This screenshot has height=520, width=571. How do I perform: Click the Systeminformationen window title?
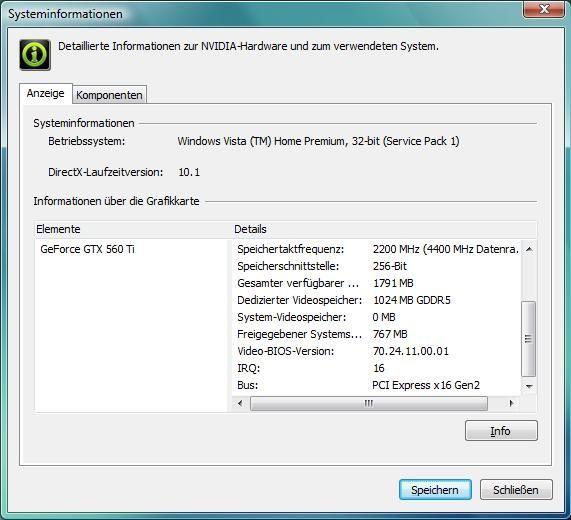click(65, 14)
